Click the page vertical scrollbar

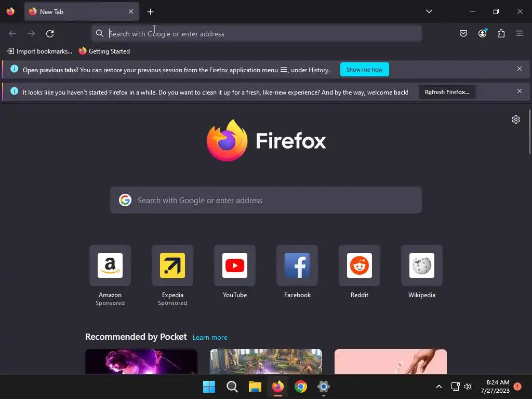[529, 131]
